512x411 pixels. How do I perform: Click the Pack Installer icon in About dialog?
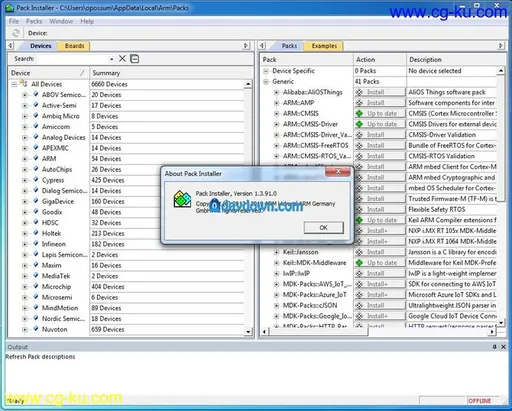(x=182, y=199)
